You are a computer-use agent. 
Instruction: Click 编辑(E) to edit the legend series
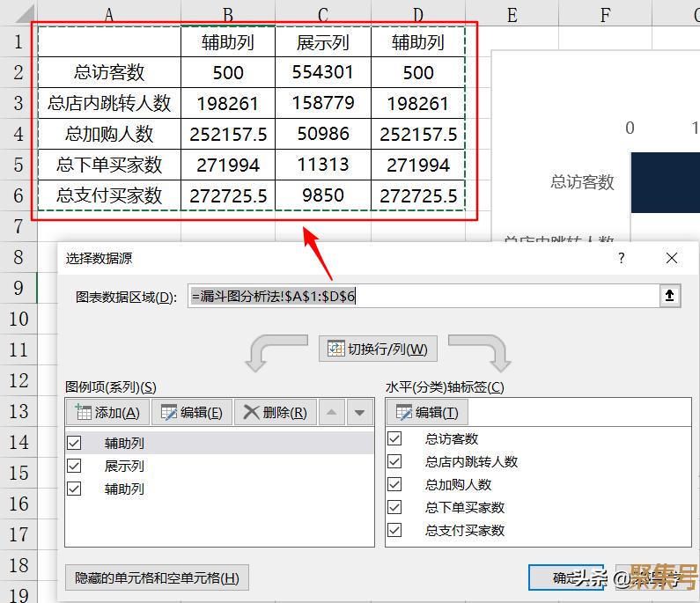(191, 412)
